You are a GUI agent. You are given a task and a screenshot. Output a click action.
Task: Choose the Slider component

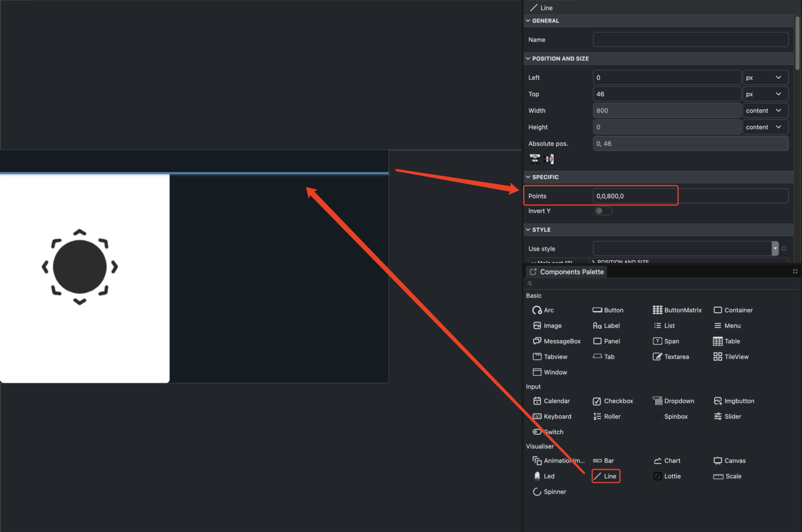(727, 417)
